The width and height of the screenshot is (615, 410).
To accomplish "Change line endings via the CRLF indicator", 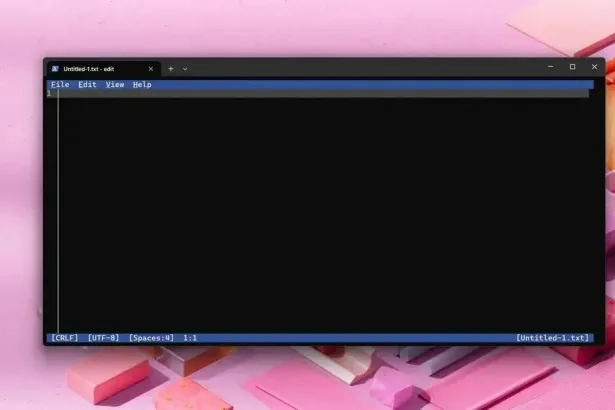I will pyautogui.click(x=64, y=338).
